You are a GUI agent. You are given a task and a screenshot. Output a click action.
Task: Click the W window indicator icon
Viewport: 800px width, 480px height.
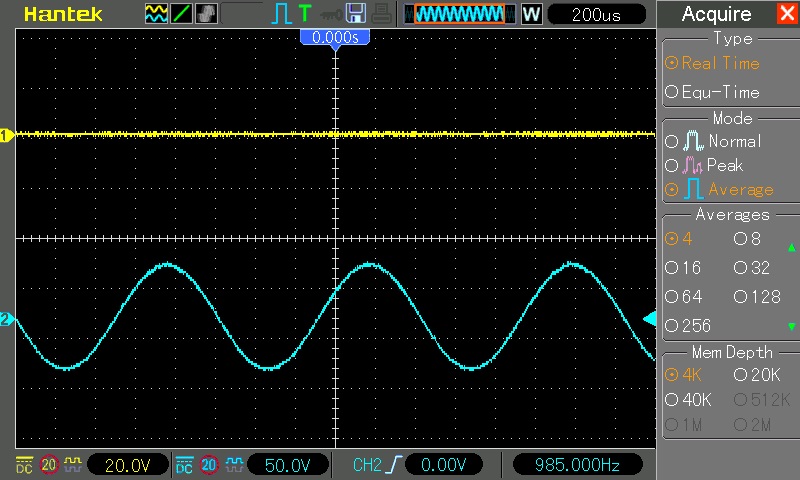[x=531, y=14]
